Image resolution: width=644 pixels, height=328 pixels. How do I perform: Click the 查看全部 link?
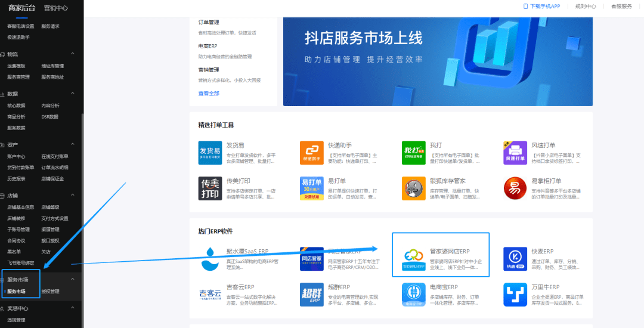(209, 94)
